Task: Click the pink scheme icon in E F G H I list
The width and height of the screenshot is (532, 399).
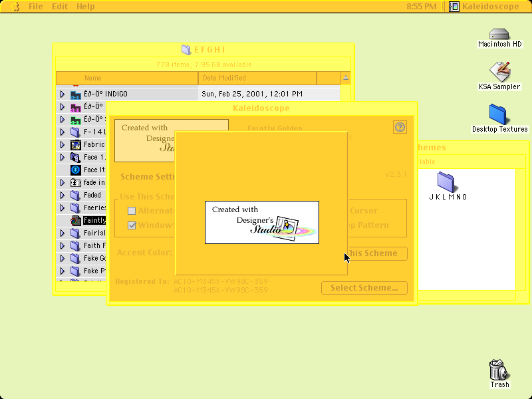Action: pos(75,107)
